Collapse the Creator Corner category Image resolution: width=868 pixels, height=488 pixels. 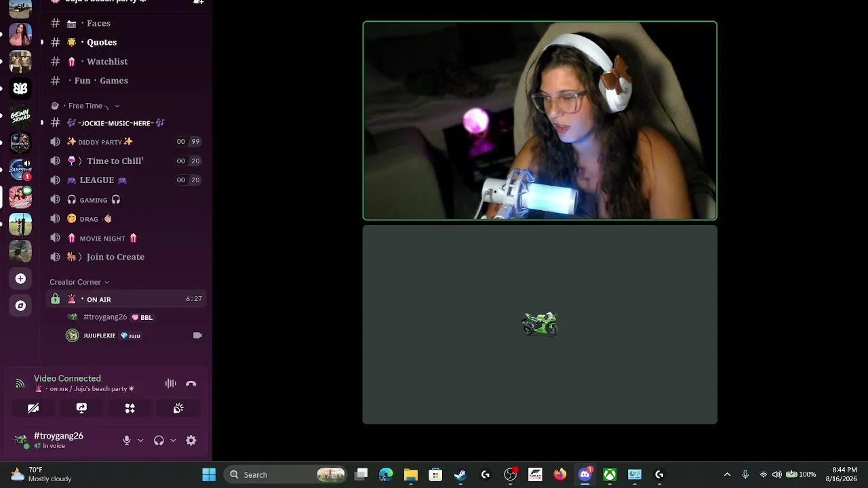[79, 282]
